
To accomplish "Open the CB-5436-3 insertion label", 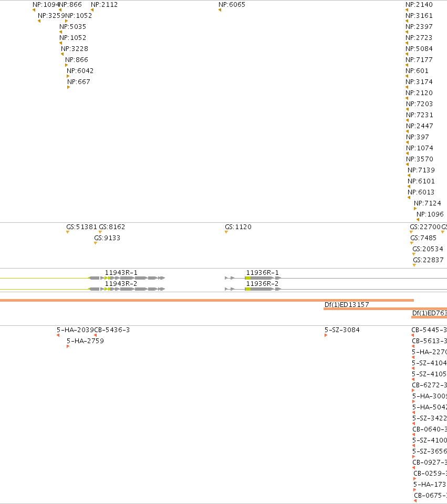I will [112, 330].
